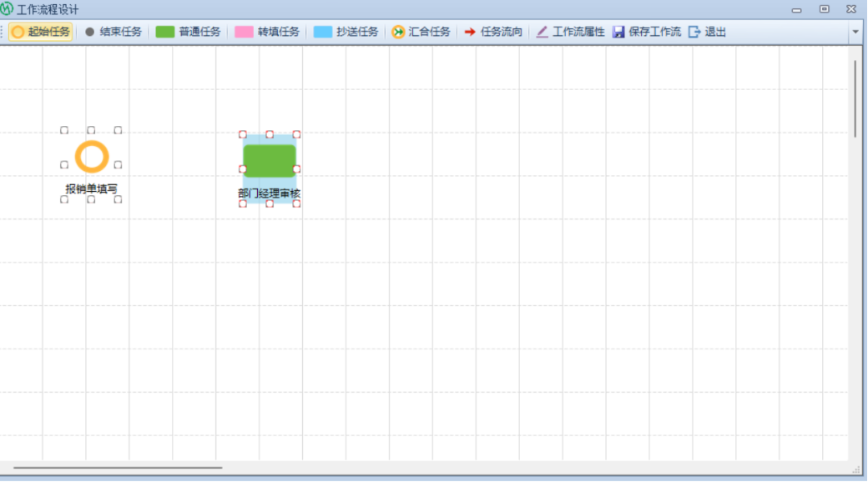The width and height of the screenshot is (868, 482).
Task: Click 退出 to exit the designer
Action: click(707, 32)
